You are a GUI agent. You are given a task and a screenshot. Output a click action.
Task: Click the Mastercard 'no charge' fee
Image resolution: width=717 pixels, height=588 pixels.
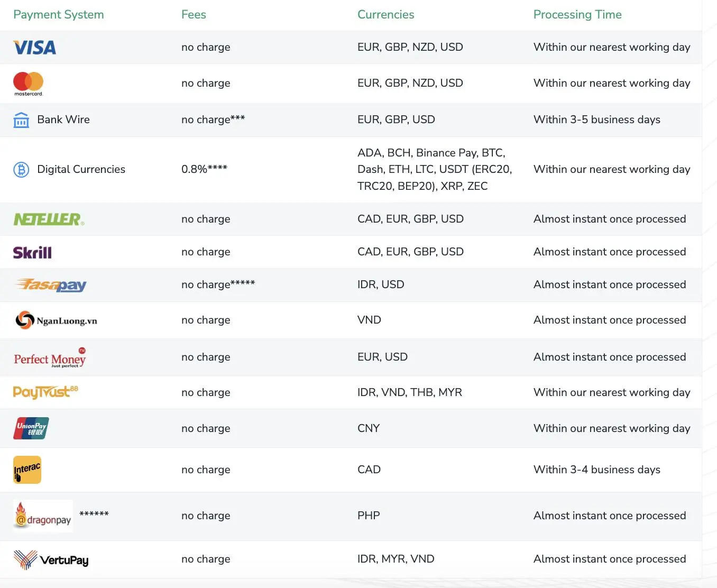206,83
